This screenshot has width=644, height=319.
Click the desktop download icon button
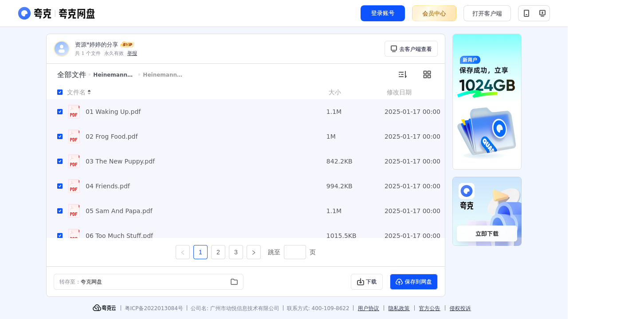tap(542, 13)
